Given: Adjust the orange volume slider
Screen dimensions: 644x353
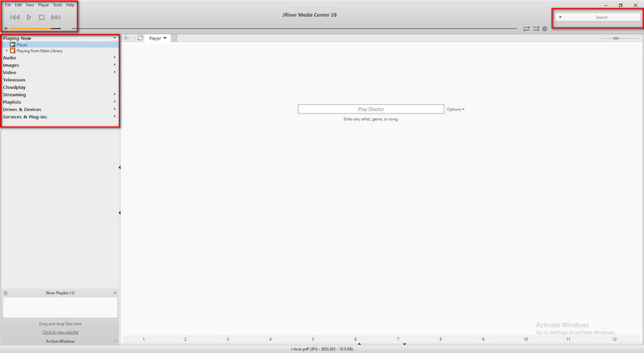Looking at the screenshot, I should click(35, 28).
